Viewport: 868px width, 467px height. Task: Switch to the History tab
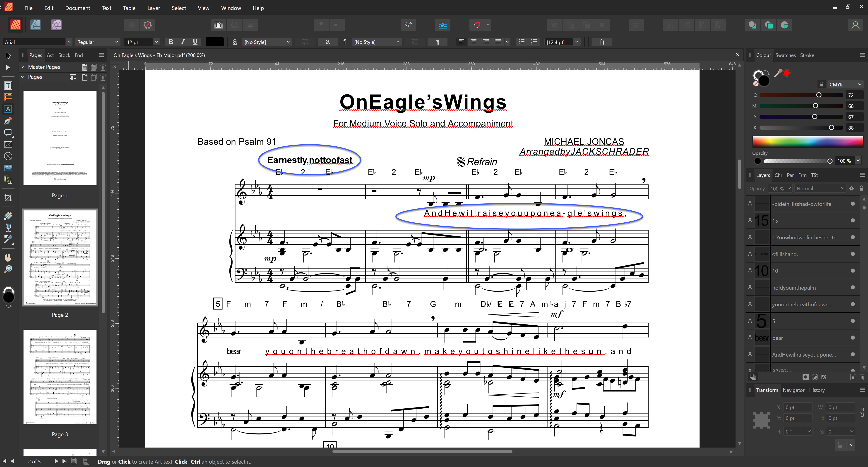(x=816, y=390)
